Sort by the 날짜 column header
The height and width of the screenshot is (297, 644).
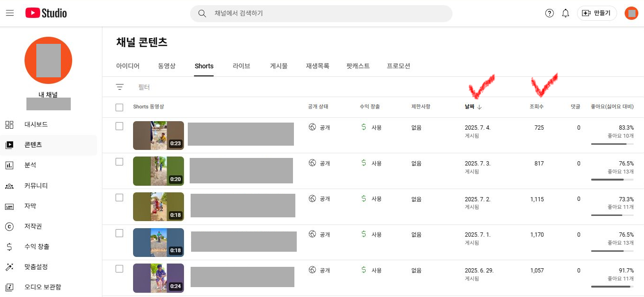tap(473, 107)
